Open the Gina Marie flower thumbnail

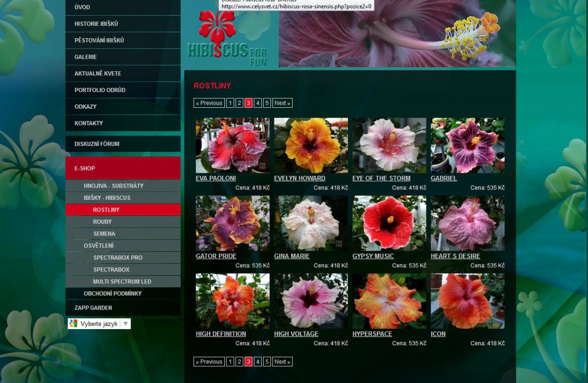tap(311, 223)
